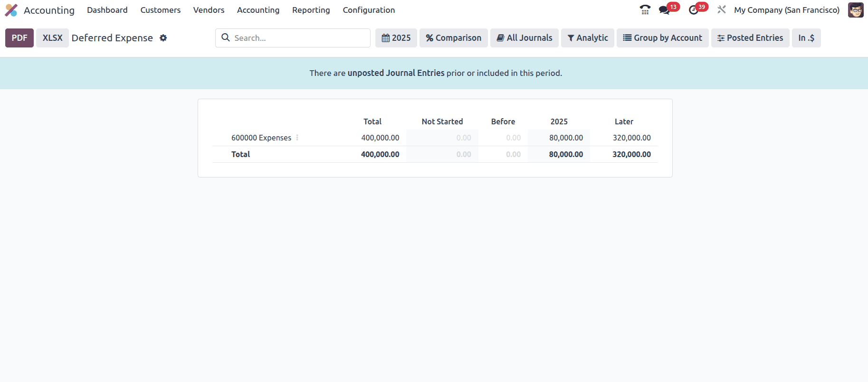Open the debug tools wrench icon
The image size is (868, 382).
click(722, 9)
